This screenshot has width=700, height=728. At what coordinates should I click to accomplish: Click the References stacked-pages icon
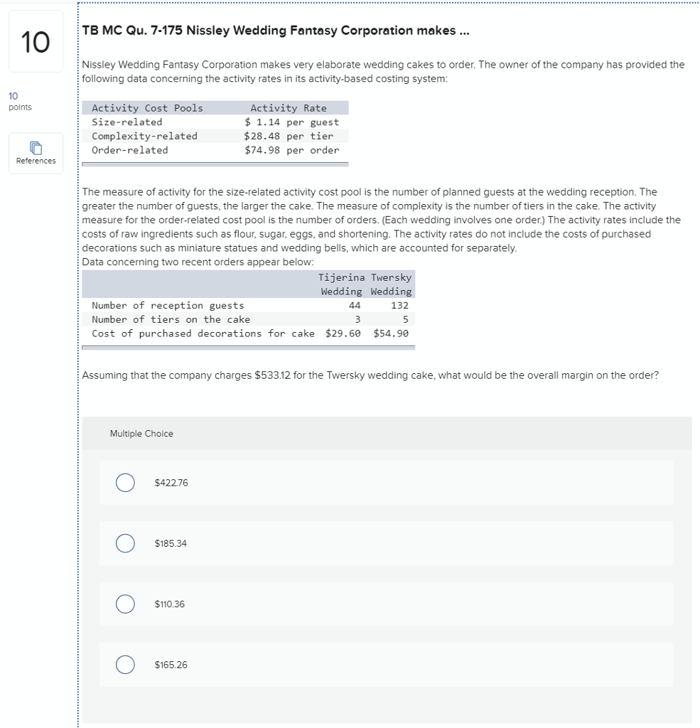(x=36, y=147)
